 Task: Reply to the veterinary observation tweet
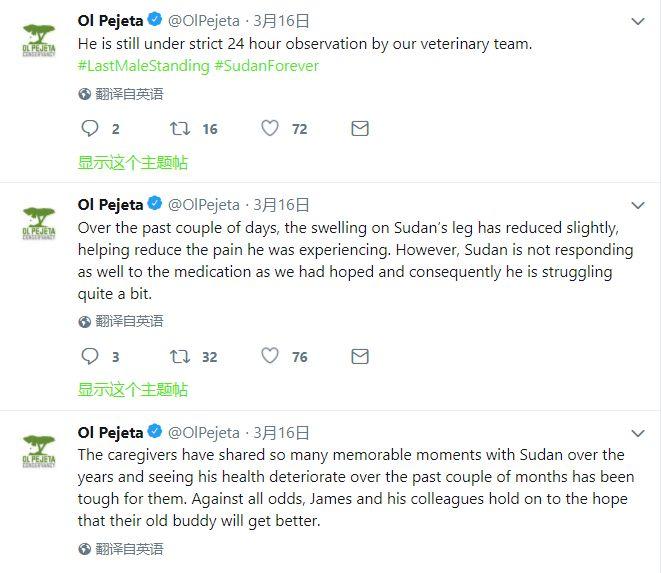click(x=89, y=128)
